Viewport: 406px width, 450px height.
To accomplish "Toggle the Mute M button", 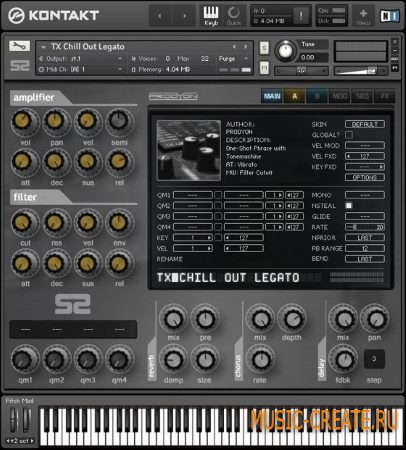I will (x=264, y=68).
